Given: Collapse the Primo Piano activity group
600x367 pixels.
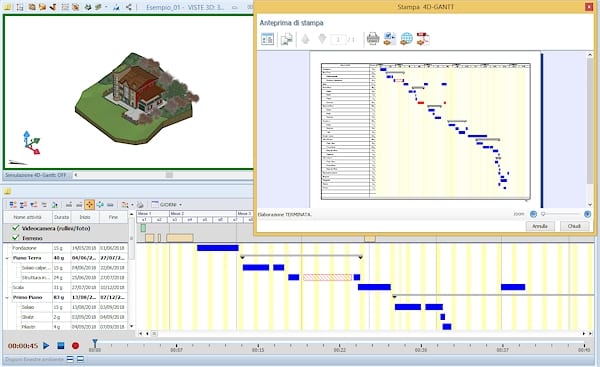Looking at the screenshot, I should pyautogui.click(x=7, y=297).
